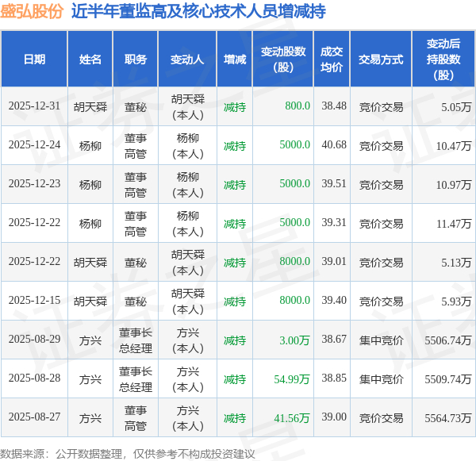Click the date 2025-08-28
Viewport: 476px width, 461px height.
coord(34,378)
